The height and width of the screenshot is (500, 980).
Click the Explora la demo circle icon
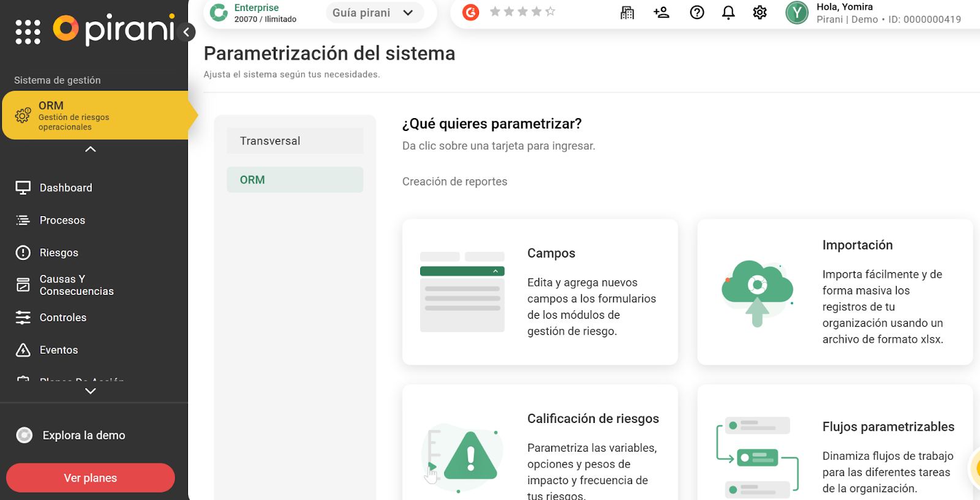24,435
